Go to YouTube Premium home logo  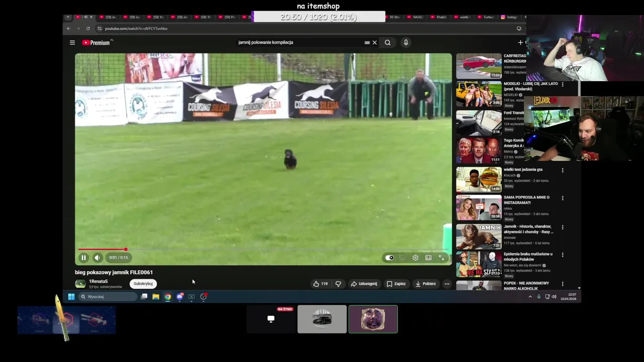96,43
